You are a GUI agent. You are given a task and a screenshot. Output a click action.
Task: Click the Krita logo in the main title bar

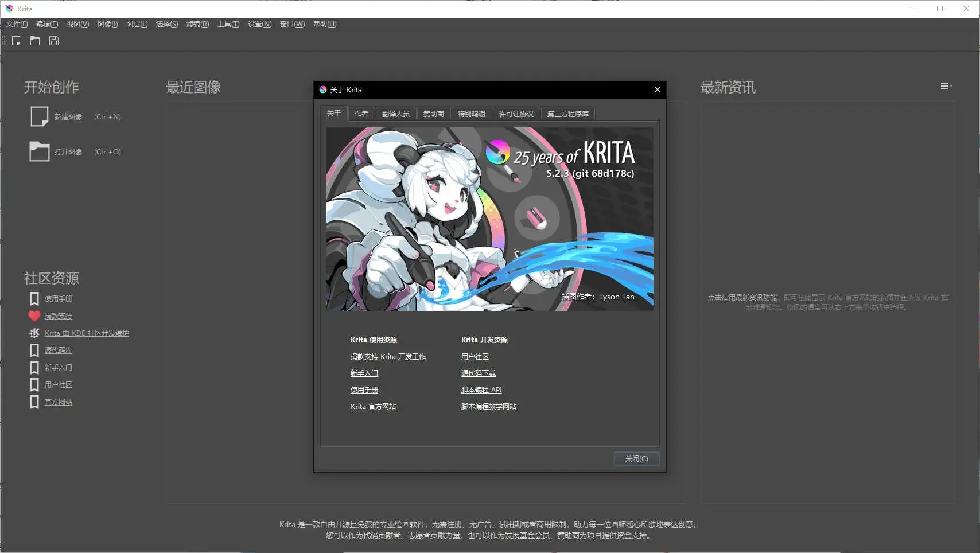point(9,9)
